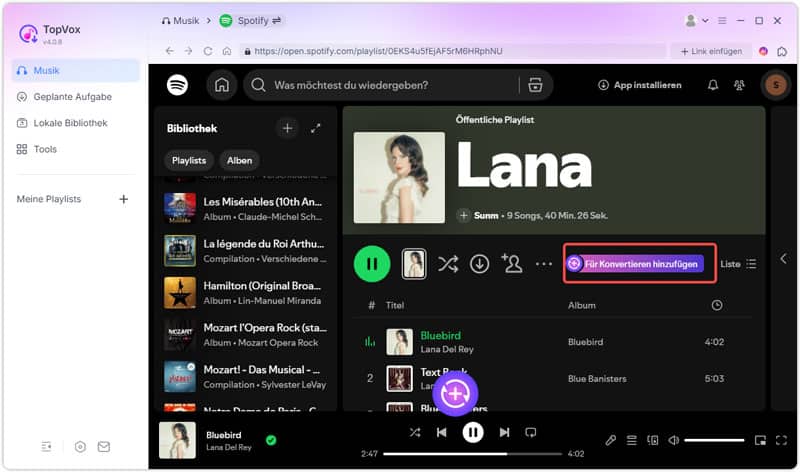Open the user profile avatar S
The width and height of the screenshot is (800, 472).
click(x=776, y=85)
